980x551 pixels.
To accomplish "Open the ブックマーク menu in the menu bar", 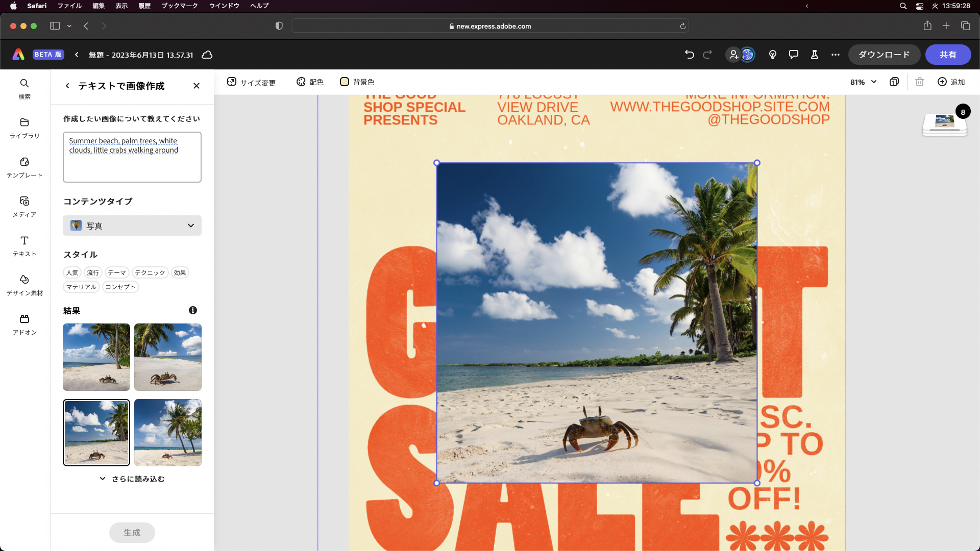I will 179,6.
